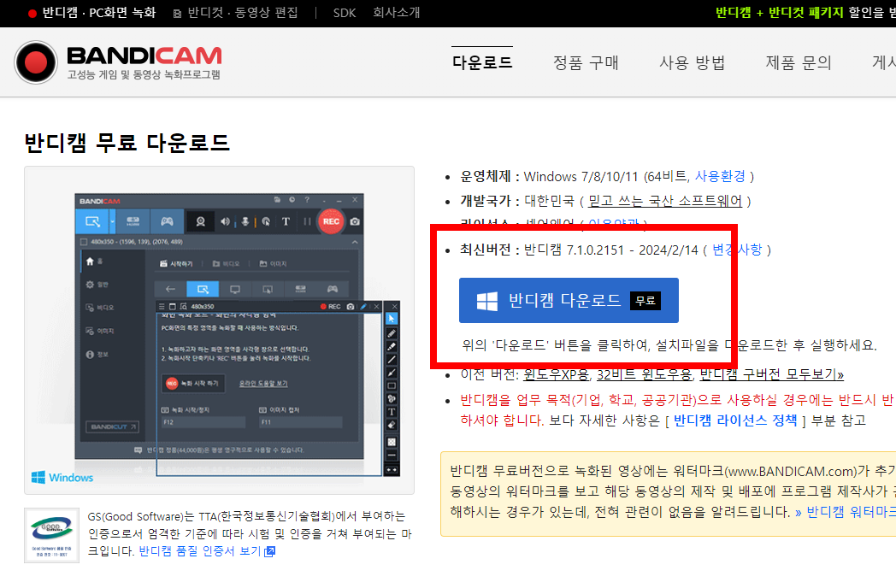Switch to the 정품 구매 tab
This screenshot has height=588, width=896.
tap(586, 62)
